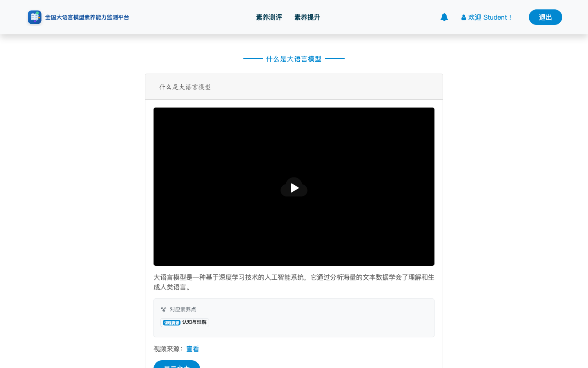
Task: Click the 全国大语言模型素养能力监测平台 title
Action: 87,17
